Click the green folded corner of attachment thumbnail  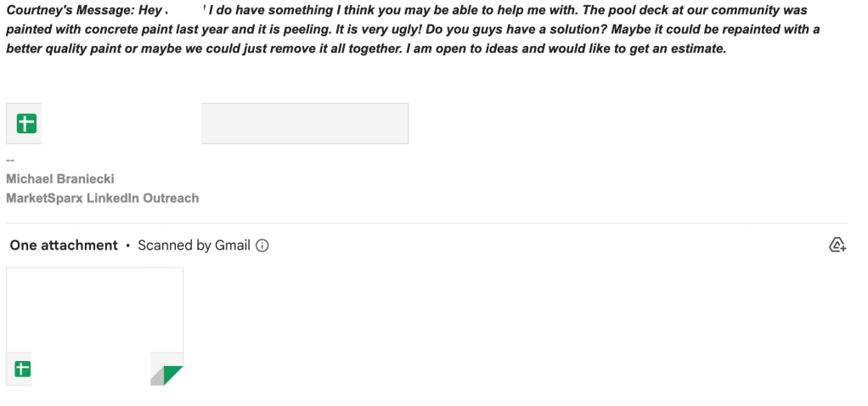(x=173, y=375)
